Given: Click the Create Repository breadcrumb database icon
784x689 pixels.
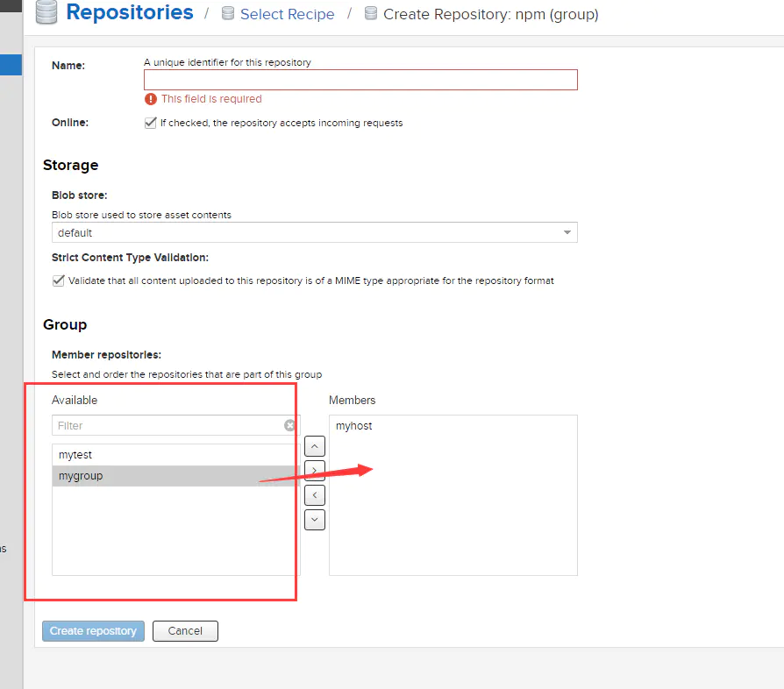Looking at the screenshot, I should tap(370, 14).
